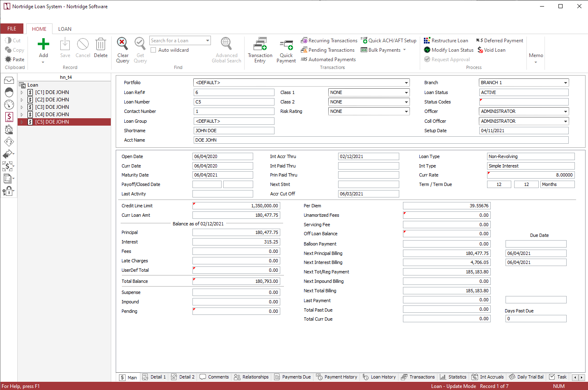This screenshot has height=390, width=588.
Task: Select the Loan dollar sidebar icon
Action: click(9, 117)
